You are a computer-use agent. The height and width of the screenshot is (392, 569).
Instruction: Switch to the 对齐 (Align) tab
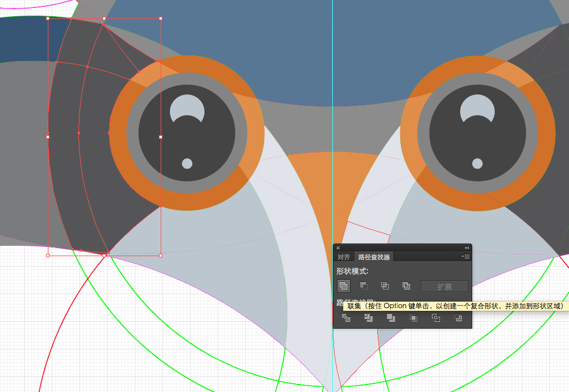click(x=344, y=257)
